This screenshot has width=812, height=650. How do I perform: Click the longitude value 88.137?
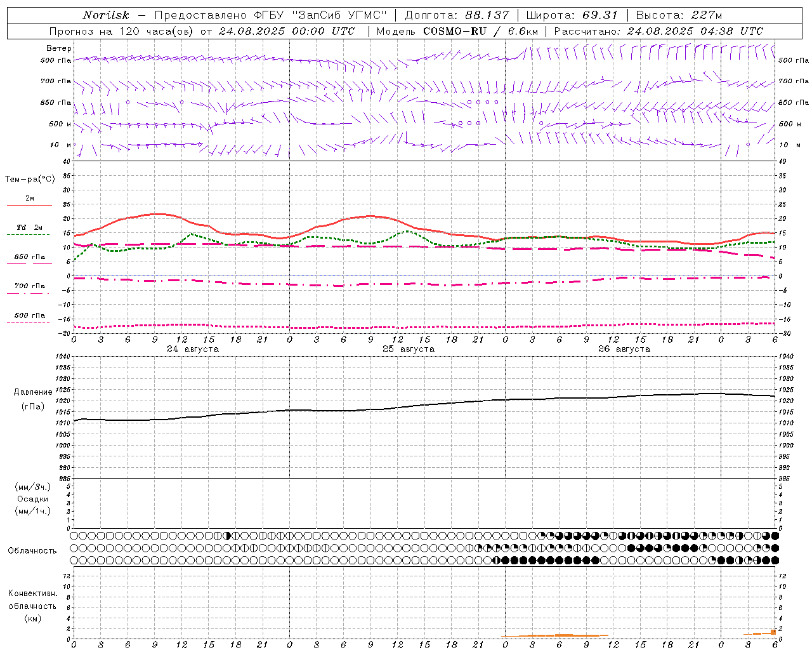pos(487,15)
